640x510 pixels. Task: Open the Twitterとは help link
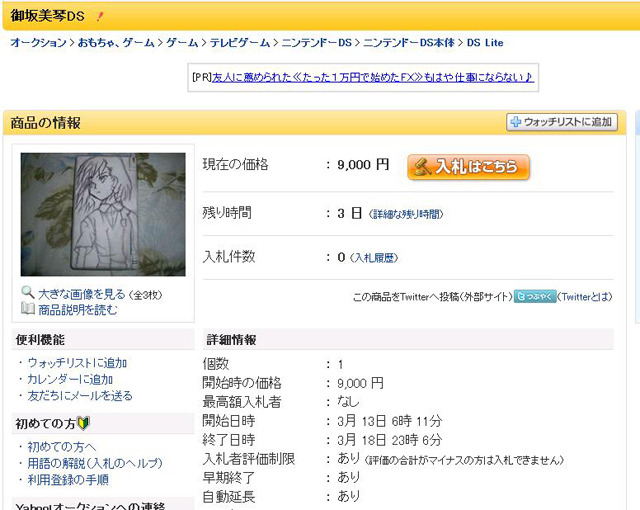[x=585, y=297]
